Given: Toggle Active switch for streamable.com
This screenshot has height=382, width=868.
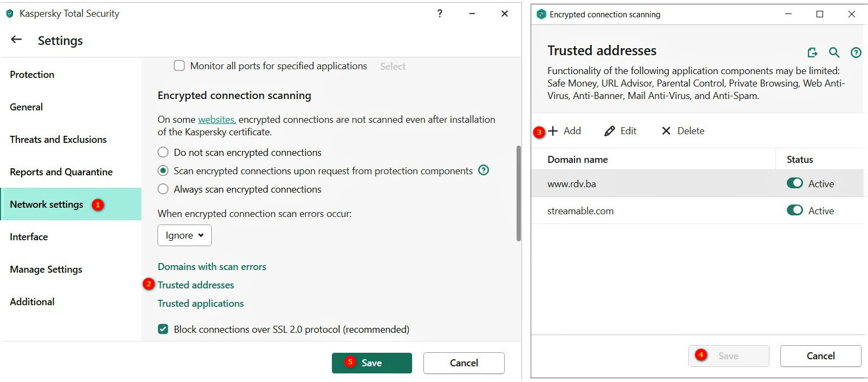Looking at the screenshot, I should coord(794,210).
